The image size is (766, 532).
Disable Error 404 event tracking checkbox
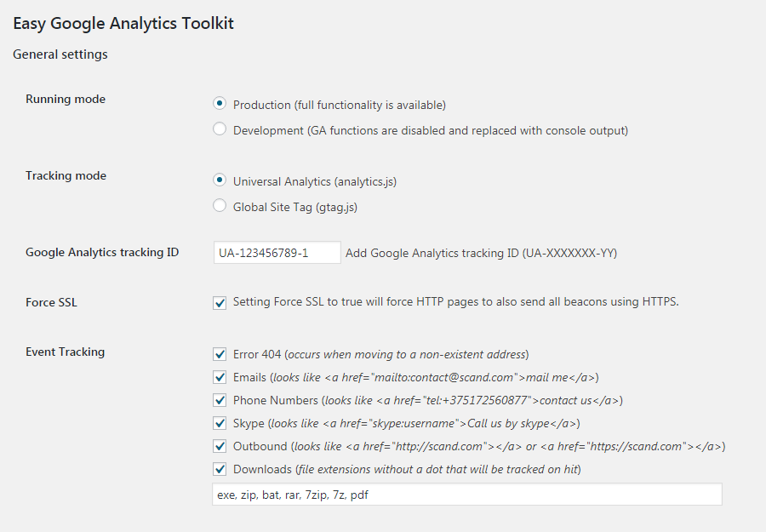(x=220, y=354)
